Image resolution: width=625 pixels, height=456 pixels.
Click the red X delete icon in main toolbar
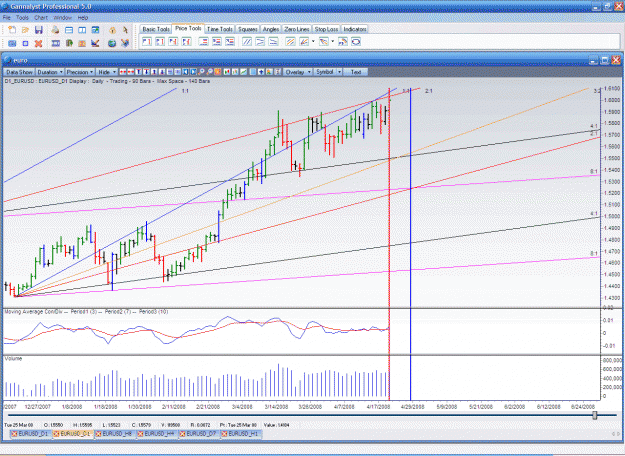point(39,43)
